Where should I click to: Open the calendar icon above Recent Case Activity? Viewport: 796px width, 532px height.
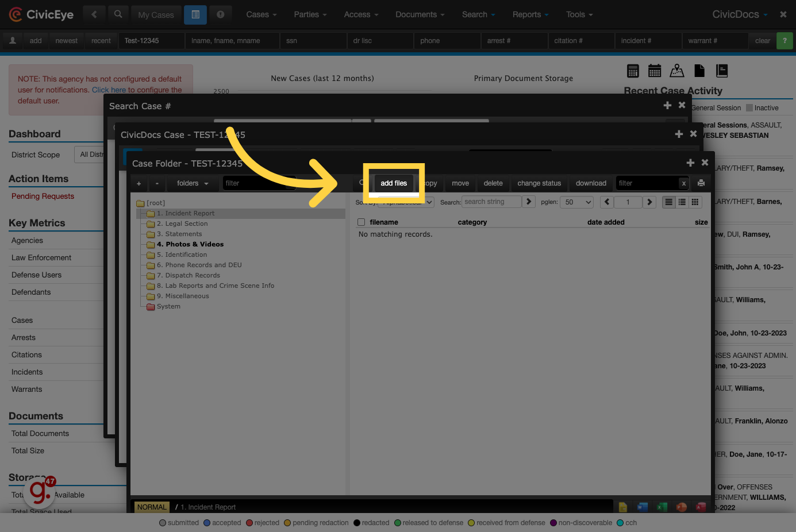click(655, 71)
